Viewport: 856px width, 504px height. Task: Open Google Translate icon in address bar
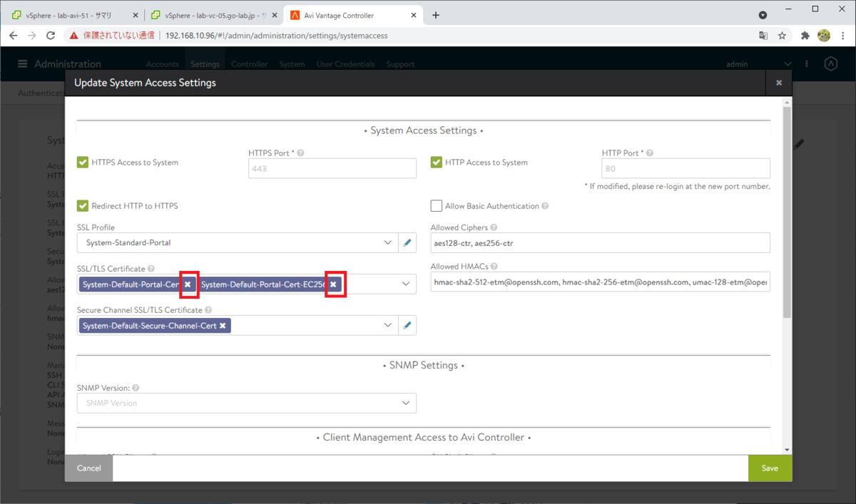coord(763,35)
